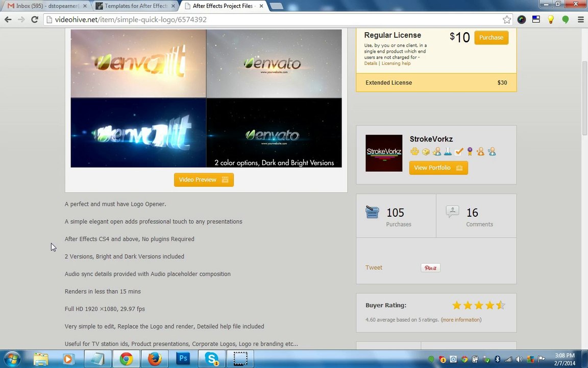Click the purple ribbon medal badge
588x368 pixels.
coord(470,151)
